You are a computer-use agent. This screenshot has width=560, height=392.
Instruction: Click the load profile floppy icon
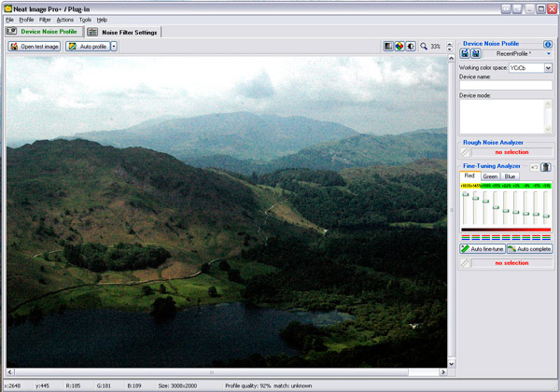click(x=465, y=53)
